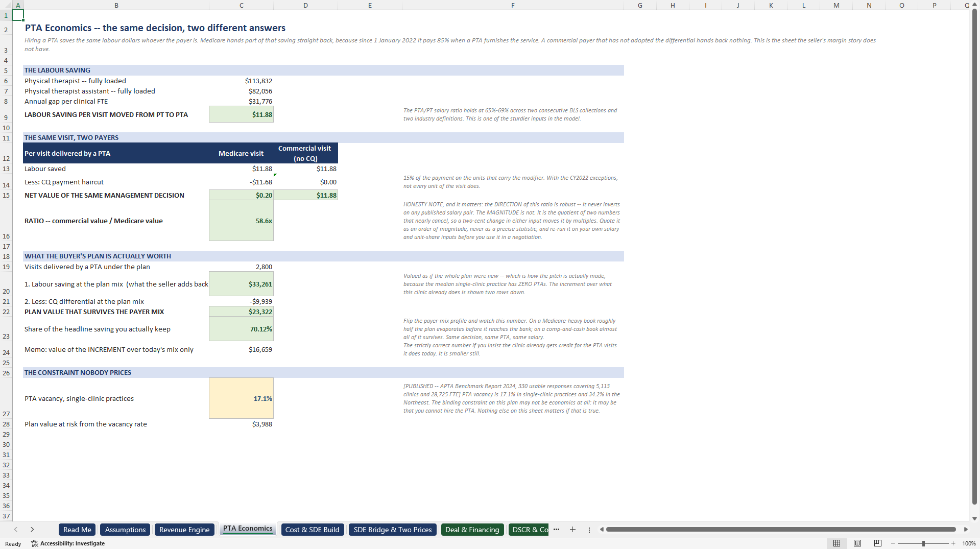Select the $31,776 annual gap cell

point(241,101)
